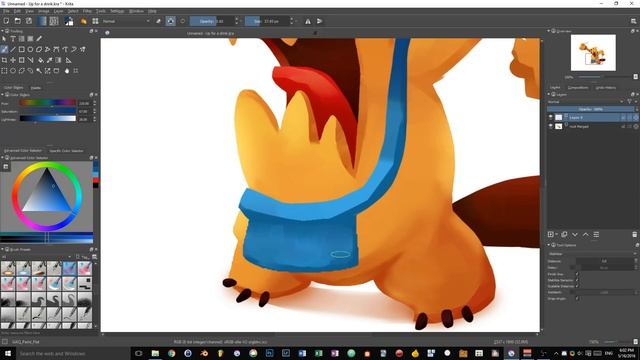Screen dimensions: 640x360
Task: Adjust the brush Opacity slider in toolbar
Action: (x=212, y=21)
